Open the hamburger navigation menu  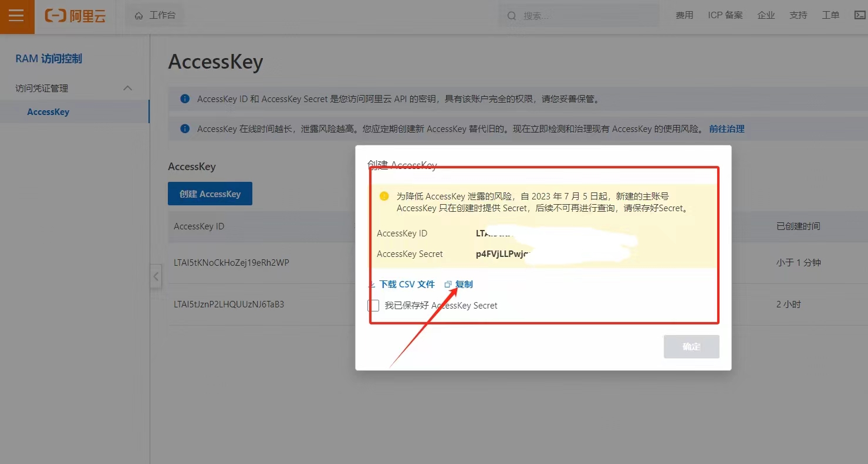tap(16, 16)
